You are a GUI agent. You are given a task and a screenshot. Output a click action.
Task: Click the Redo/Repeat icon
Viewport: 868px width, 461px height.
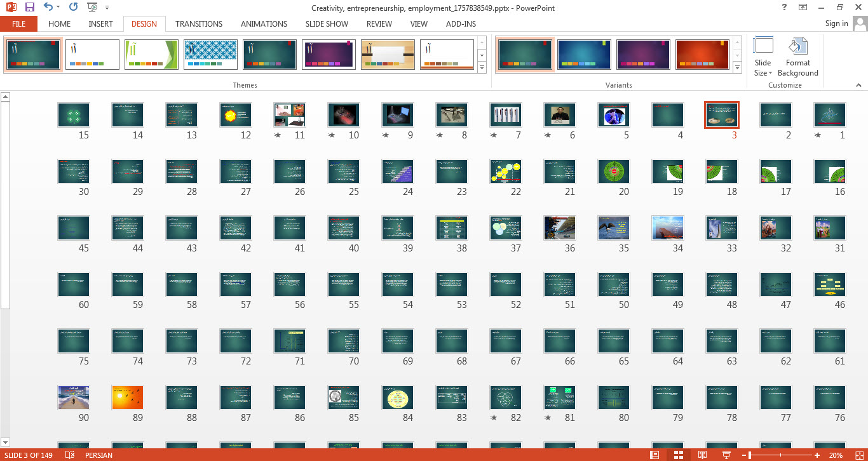pos(73,8)
